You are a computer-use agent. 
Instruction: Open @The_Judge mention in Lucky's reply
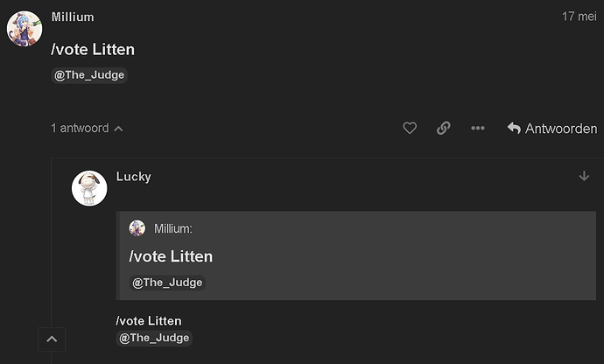coord(154,339)
